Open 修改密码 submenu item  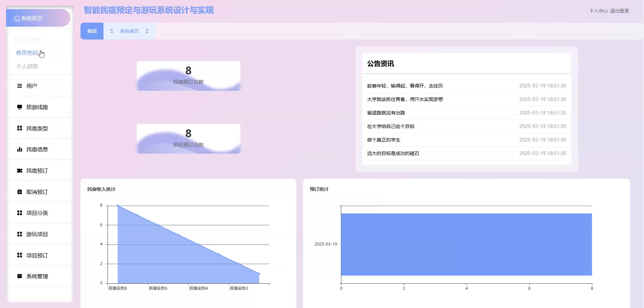(27, 53)
